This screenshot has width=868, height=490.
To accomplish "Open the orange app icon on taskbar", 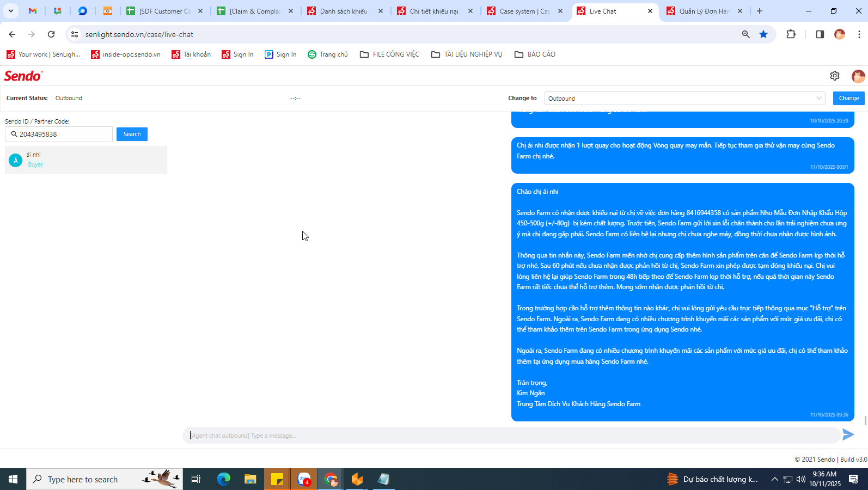I will pyautogui.click(x=357, y=479).
